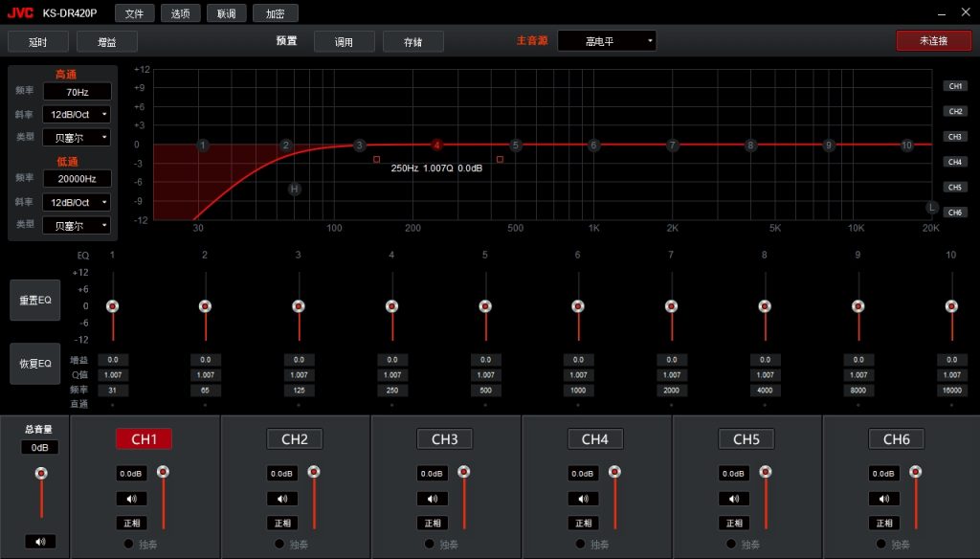Image resolution: width=980 pixels, height=559 pixels.
Task: Switch to the 增益 tab
Action: pos(107,42)
